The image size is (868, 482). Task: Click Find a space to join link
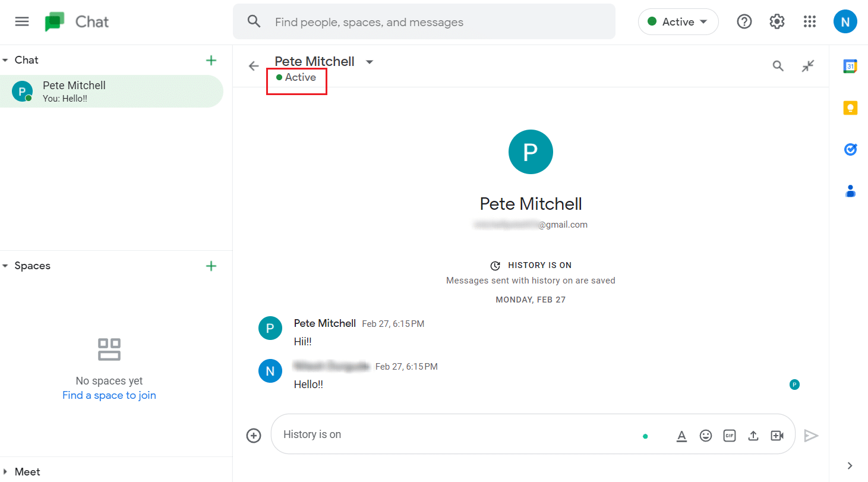click(109, 395)
